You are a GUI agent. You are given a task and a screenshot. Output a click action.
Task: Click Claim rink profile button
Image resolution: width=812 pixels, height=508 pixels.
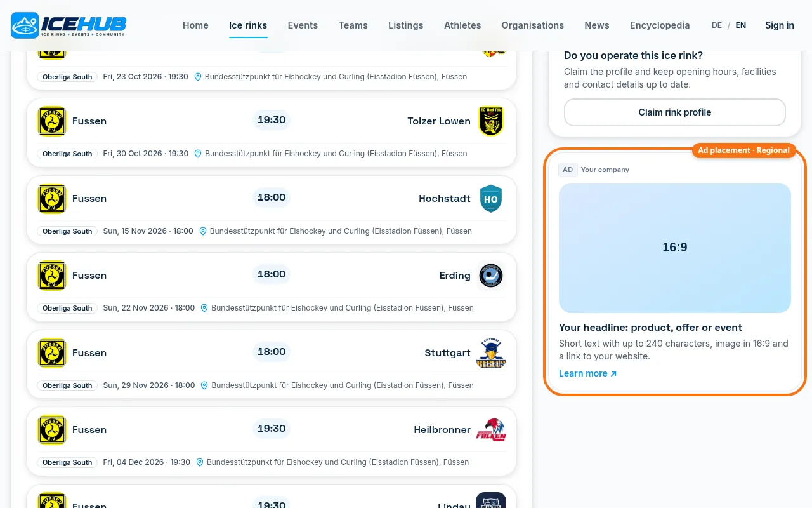675,112
